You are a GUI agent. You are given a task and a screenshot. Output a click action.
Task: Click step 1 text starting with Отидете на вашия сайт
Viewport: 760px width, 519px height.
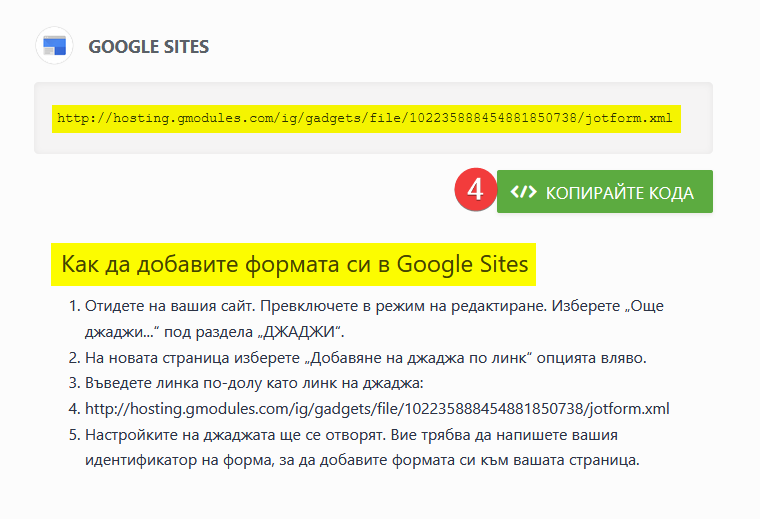[374, 319]
